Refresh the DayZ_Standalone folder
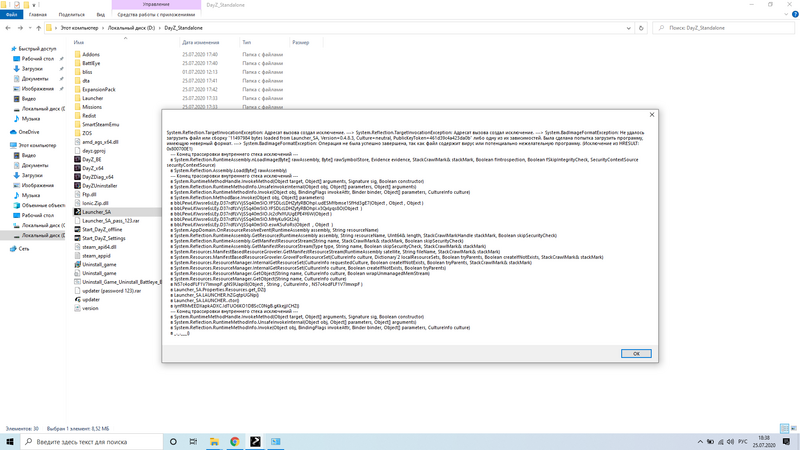The image size is (800, 450). point(641,28)
